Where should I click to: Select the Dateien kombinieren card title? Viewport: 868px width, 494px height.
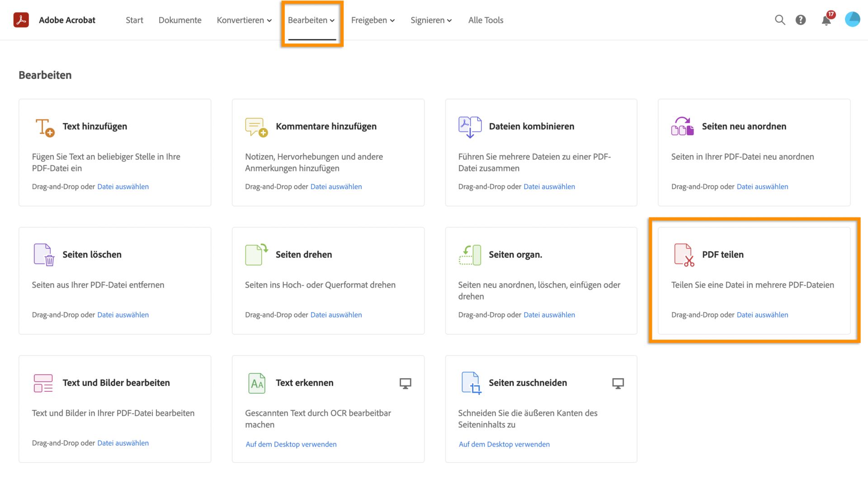click(532, 127)
